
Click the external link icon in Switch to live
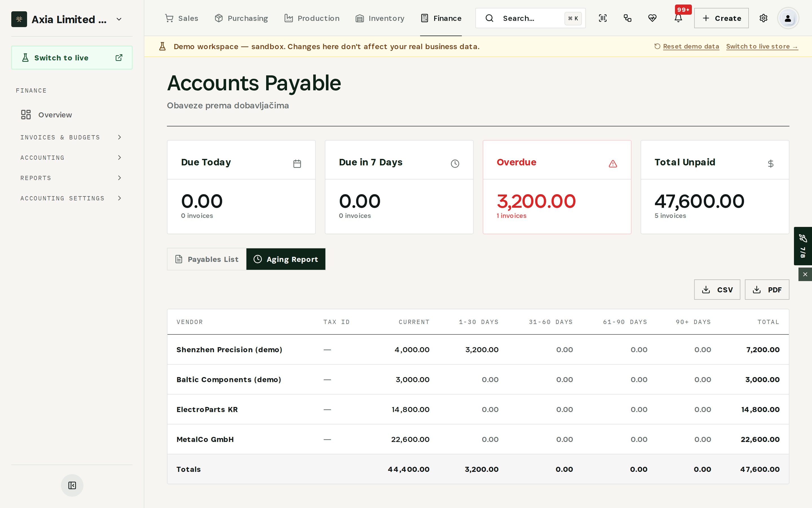click(x=119, y=58)
